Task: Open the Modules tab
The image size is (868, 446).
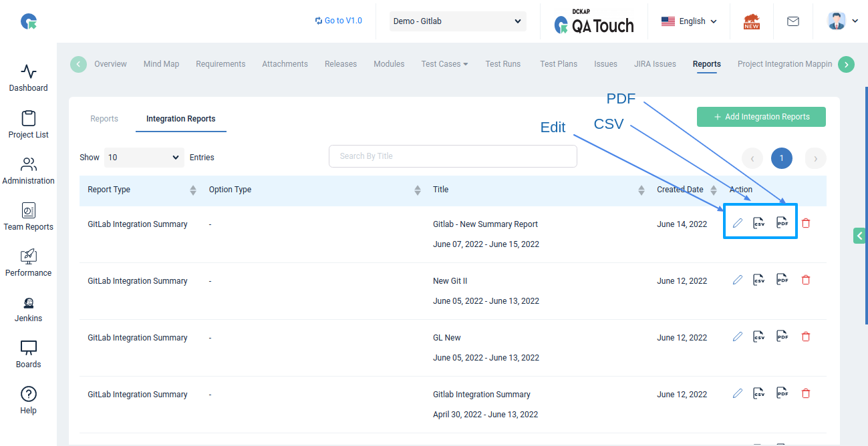Action: pyautogui.click(x=389, y=64)
